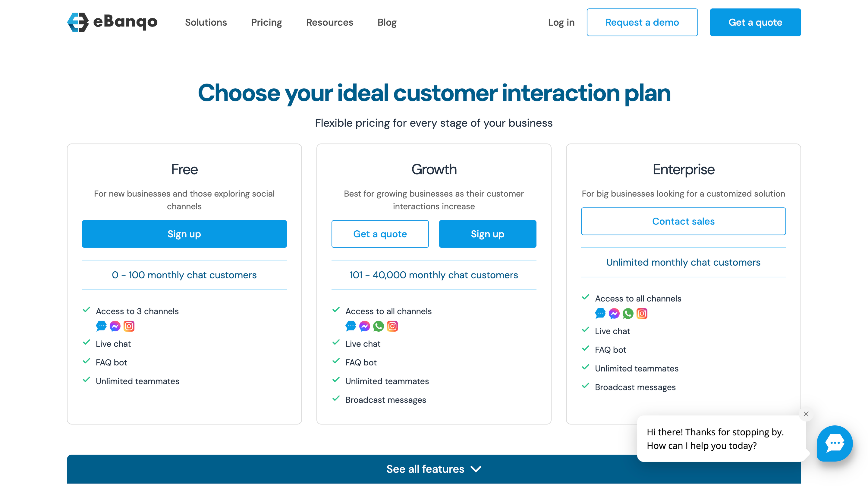868x486 pixels.
Task: Click the Instagram icon in the Enterprise plan
Action: [x=642, y=314]
